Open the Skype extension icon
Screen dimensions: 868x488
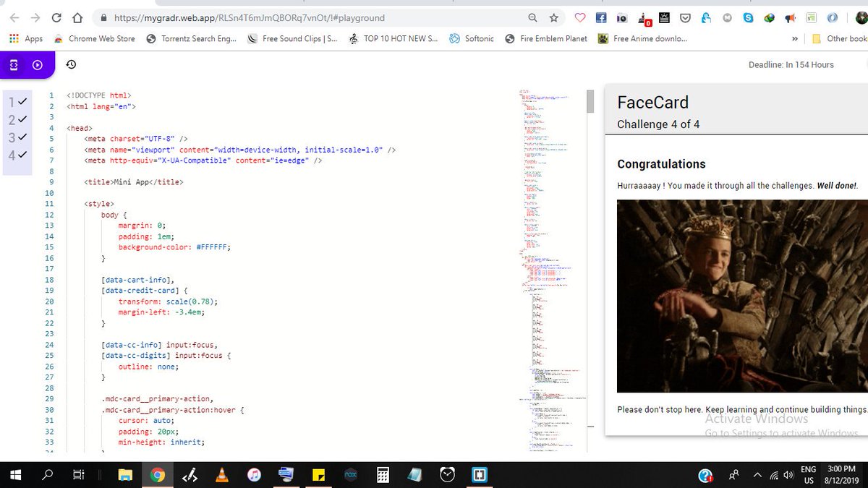tap(748, 18)
